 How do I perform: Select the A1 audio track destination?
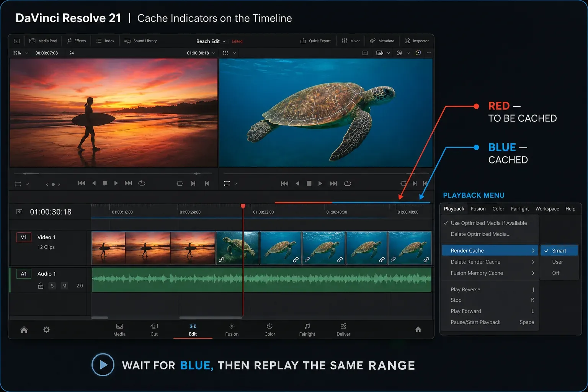[24, 274]
